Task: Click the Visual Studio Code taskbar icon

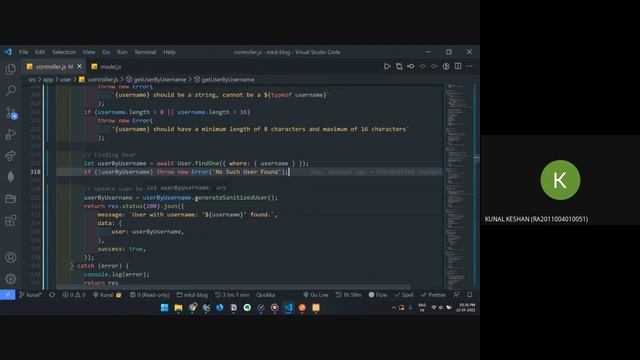Action: coord(288,308)
